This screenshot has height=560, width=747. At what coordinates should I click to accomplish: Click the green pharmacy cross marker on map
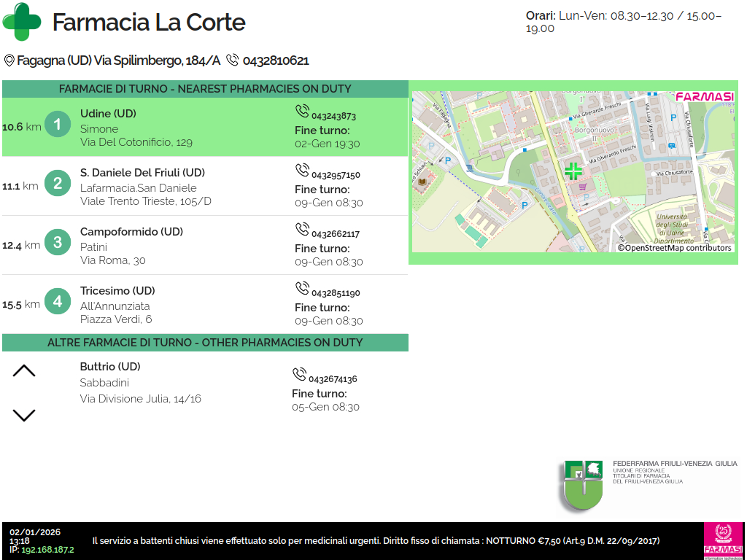pyautogui.click(x=573, y=171)
